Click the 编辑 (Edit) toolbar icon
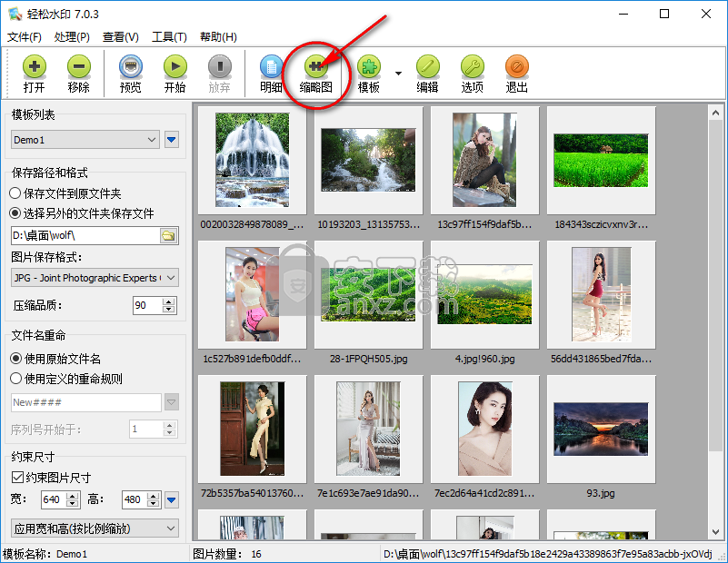The image size is (728, 563). pos(427,74)
